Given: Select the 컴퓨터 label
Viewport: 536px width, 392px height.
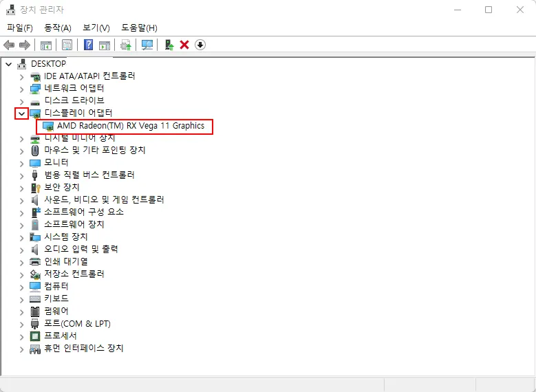Looking at the screenshot, I should pos(56,286).
